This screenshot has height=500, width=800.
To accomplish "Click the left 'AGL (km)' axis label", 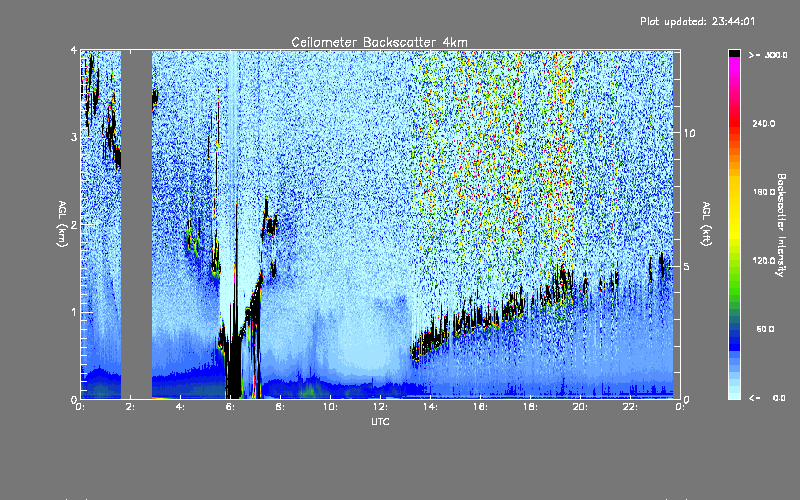I will [62, 224].
